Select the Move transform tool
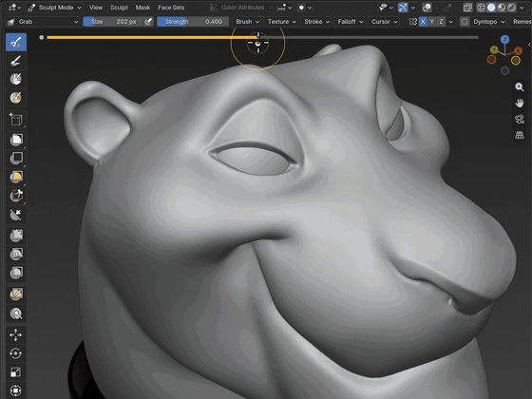This screenshot has height=399, width=532. pyautogui.click(x=16, y=334)
